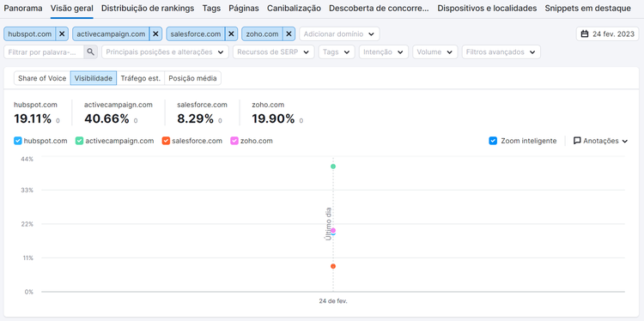
Task: Click the pink zoho.com data point
Action: pyautogui.click(x=333, y=230)
